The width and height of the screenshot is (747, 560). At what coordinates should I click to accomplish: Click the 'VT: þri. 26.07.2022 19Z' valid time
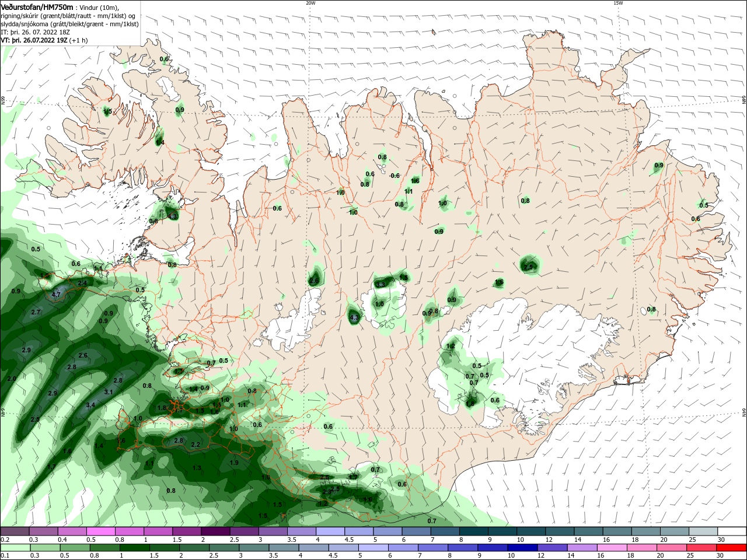click(x=34, y=40)
